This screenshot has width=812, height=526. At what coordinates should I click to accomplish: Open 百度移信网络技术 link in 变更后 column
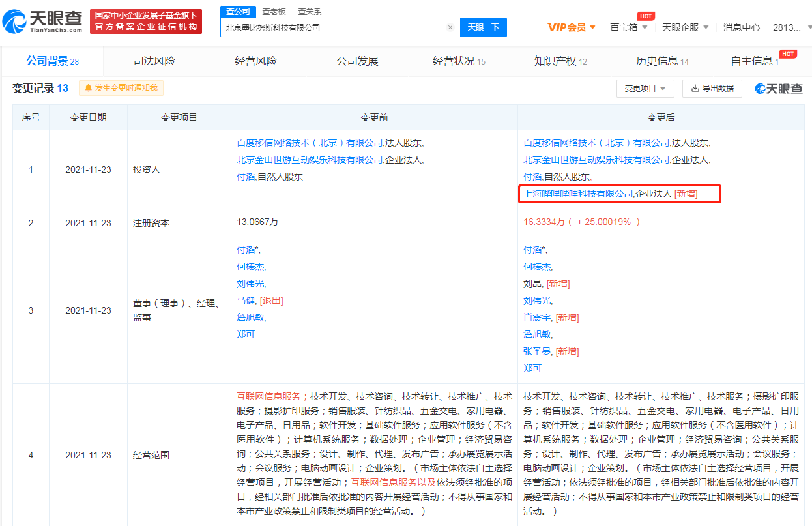coord(597,143)
